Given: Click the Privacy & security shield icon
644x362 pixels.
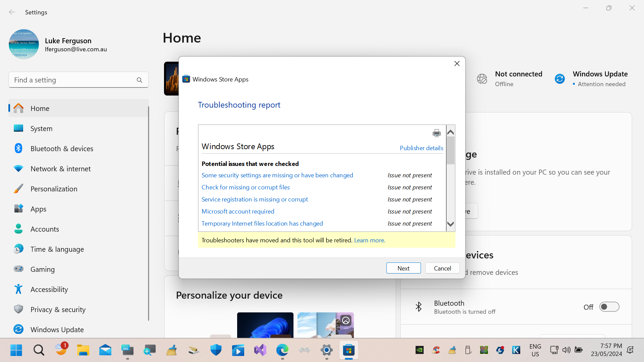Looking at the screenshot, I should click(18, 309).
